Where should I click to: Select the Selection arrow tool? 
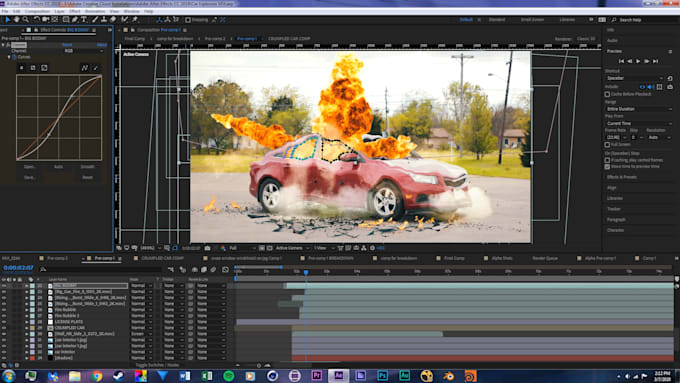pyautogui.click(x=7, y=20)
